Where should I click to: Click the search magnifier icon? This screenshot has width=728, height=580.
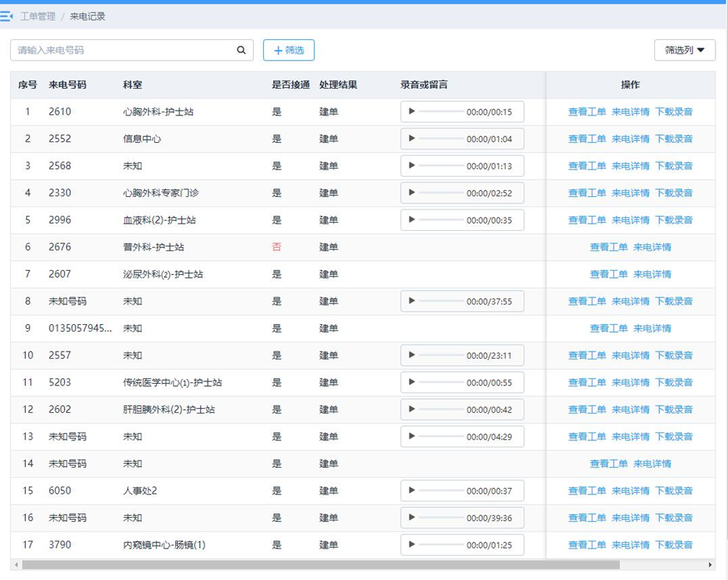click(241, 50)
